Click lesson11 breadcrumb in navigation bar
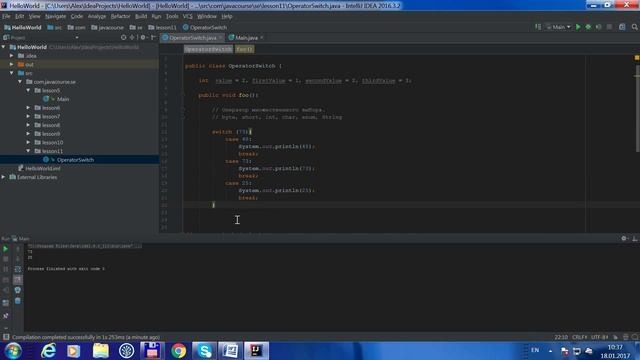 coord(162,27)
